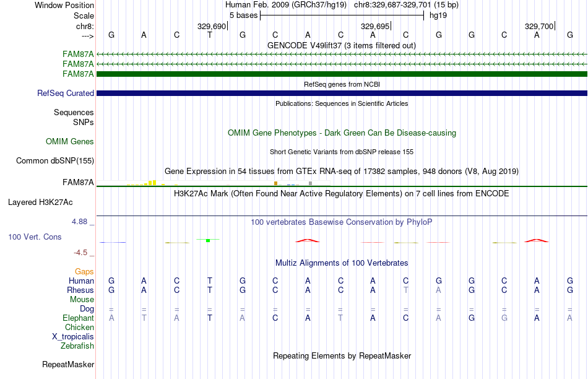
Task: Click the OMIM Genes label
Action: (x=70, y=141)
